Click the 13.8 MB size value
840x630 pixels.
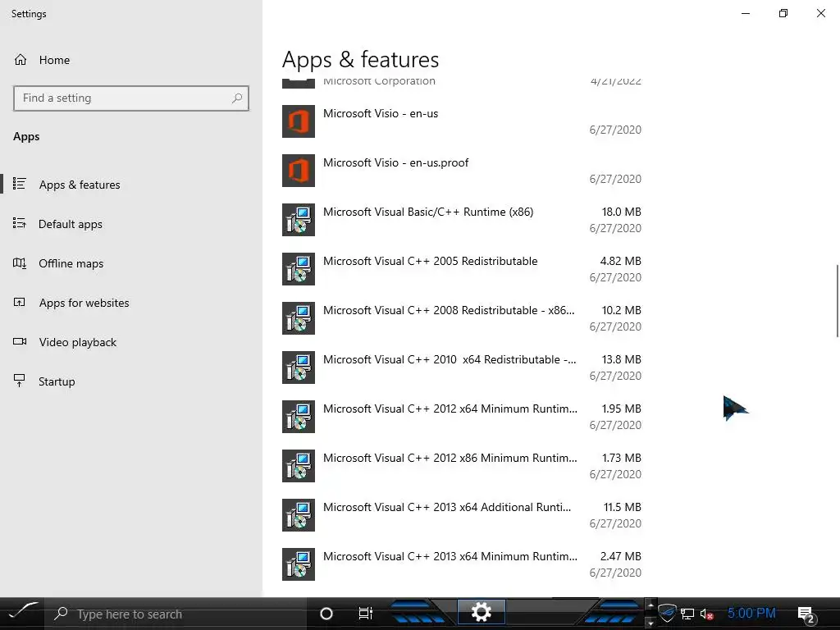pos(622,359)
